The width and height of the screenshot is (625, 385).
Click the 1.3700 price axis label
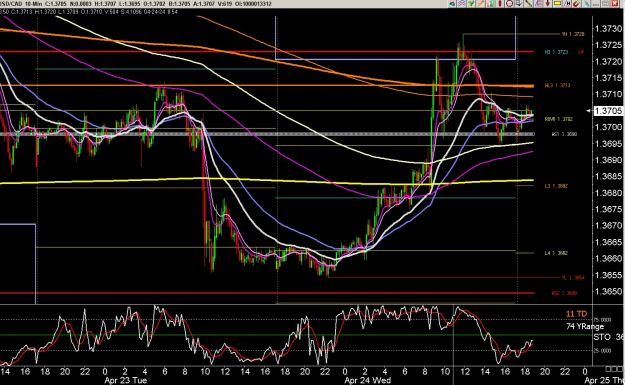coord(608,127)
